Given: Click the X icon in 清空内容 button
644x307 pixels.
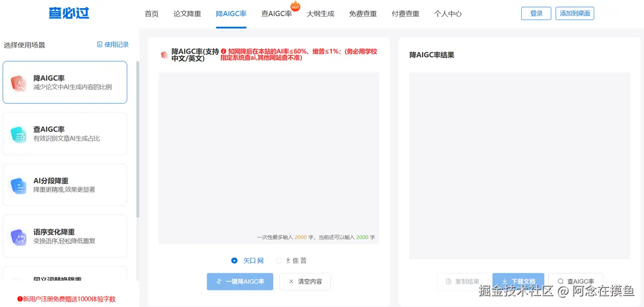Looking at the screenshot, I should 291,282.
